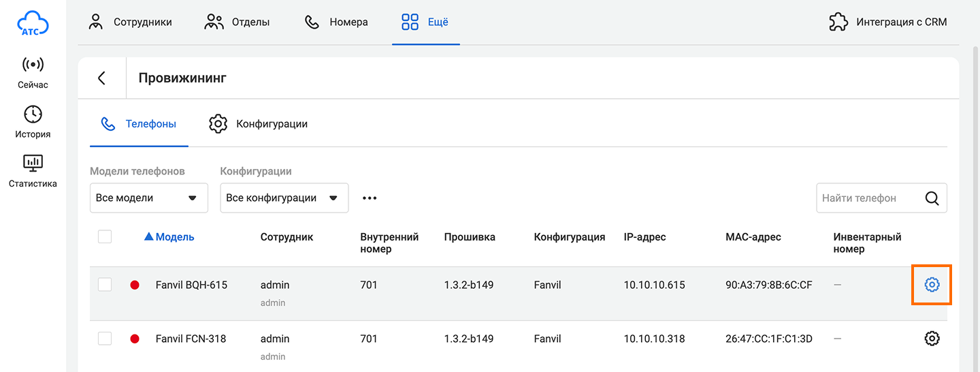Open settings gear for Fanvil BQH-615
Image resolution: width=980 pixels, height=372 pixels.
point(932,285)
